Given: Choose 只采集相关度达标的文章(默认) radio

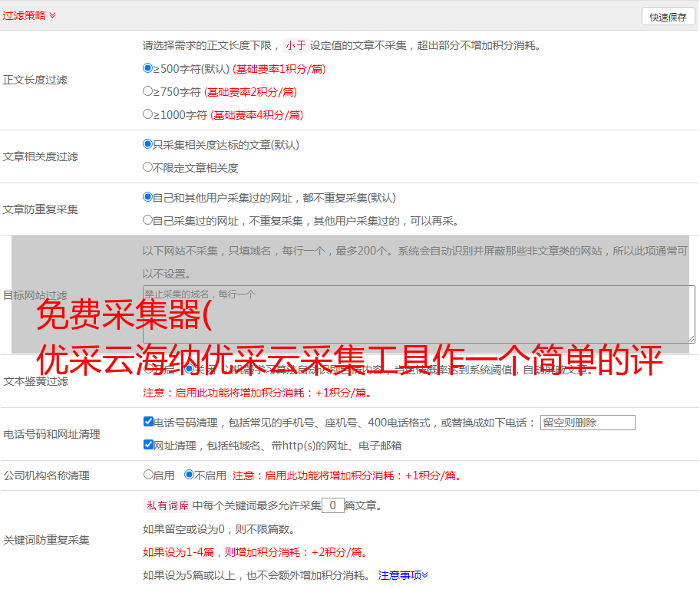Looking at the screenshot, I should (x=148, y=144).
